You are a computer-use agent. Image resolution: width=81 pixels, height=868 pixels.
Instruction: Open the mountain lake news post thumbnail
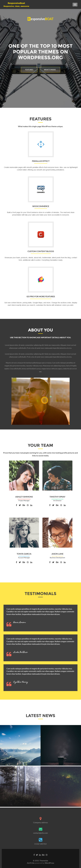click(x=20, y=745)
